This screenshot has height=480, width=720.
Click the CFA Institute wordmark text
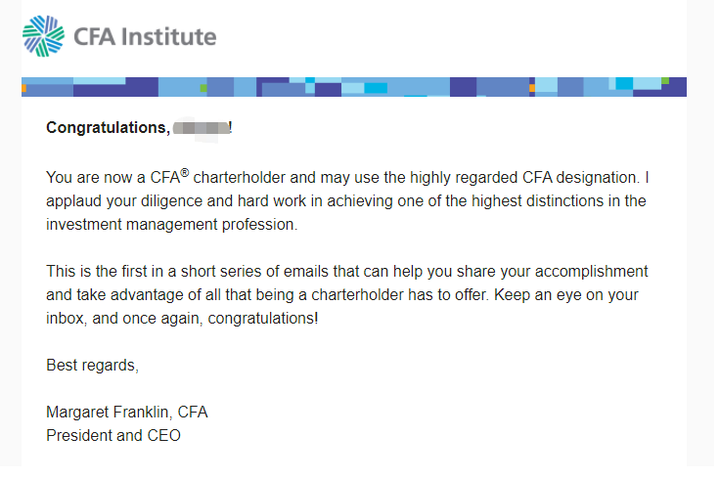(145, 37)
